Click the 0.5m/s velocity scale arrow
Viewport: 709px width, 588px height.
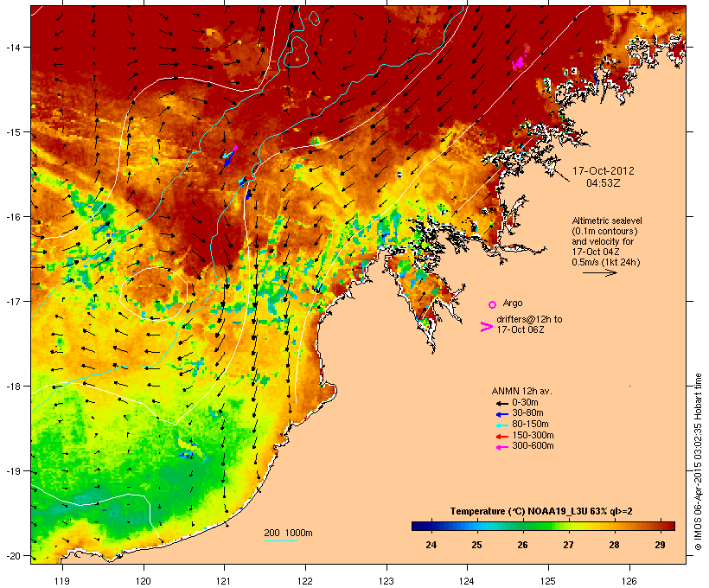(x=599, y=272)
